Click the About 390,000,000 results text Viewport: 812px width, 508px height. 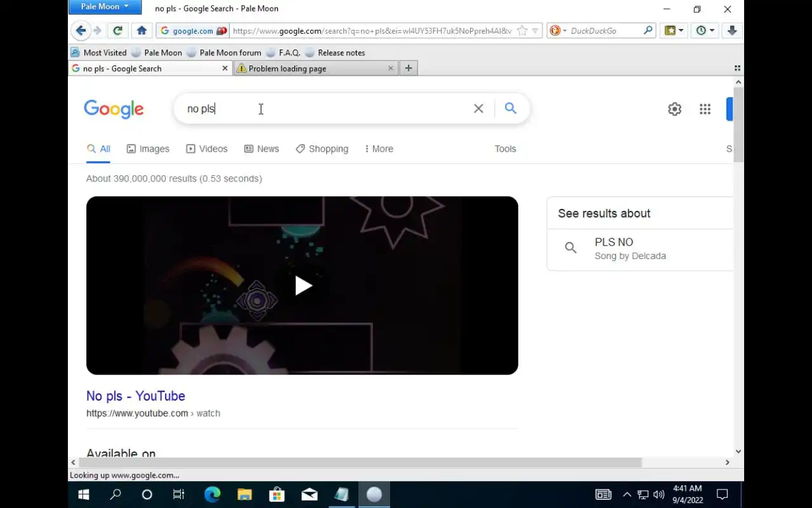[x=174, y=178]
